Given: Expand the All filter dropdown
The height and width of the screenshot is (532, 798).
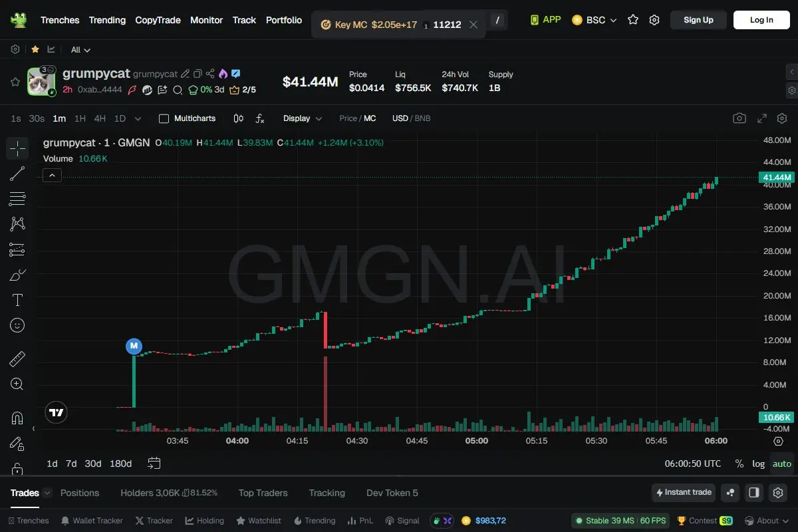Looking at the screenshot, I should click(x=80, y=49).
